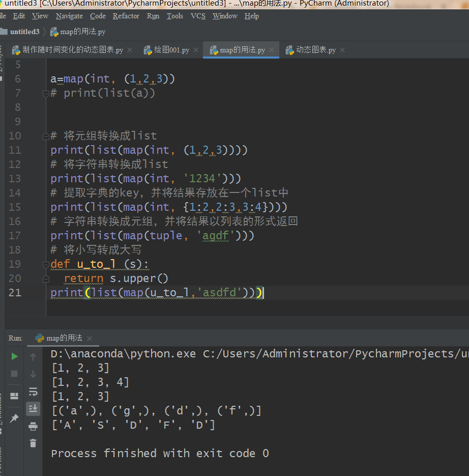Stop the running process
Viewport: 469px width, 476px height.
point(14,374)
